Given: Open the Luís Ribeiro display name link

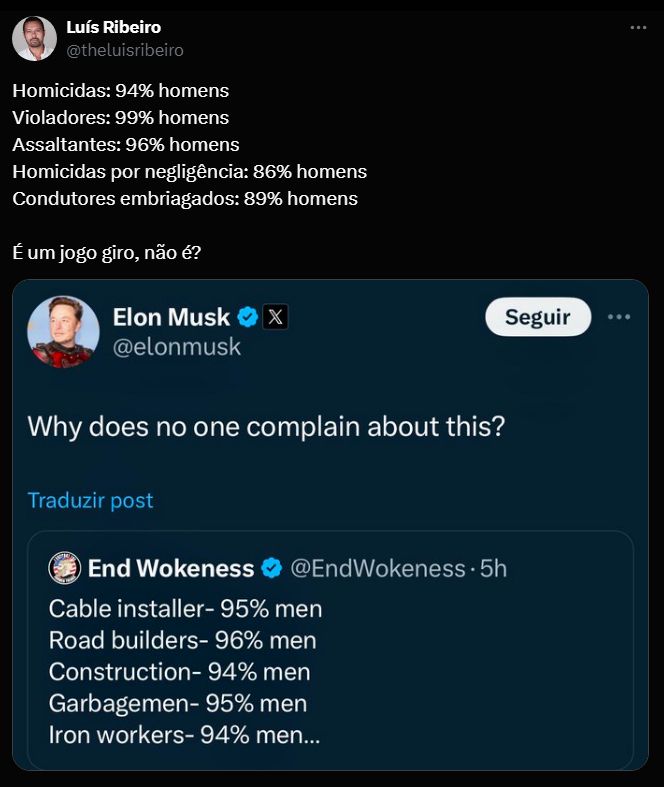Looking at the screenshot, I should point(113,27).
